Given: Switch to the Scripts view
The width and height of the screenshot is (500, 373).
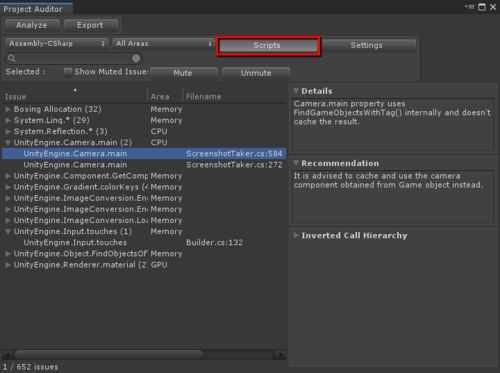Looking at the screenshot, I should (x=268, y=46).
